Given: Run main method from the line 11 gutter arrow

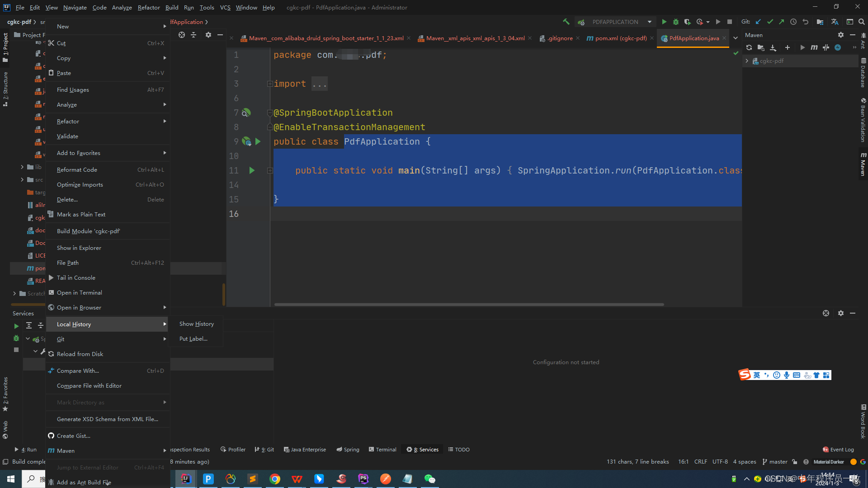Looking at the screenshot, I should click(x=252, y=170).
